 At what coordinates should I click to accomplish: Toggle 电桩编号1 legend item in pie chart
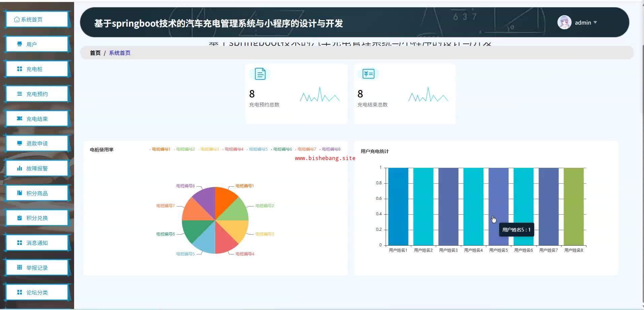[x=161, y=149]
